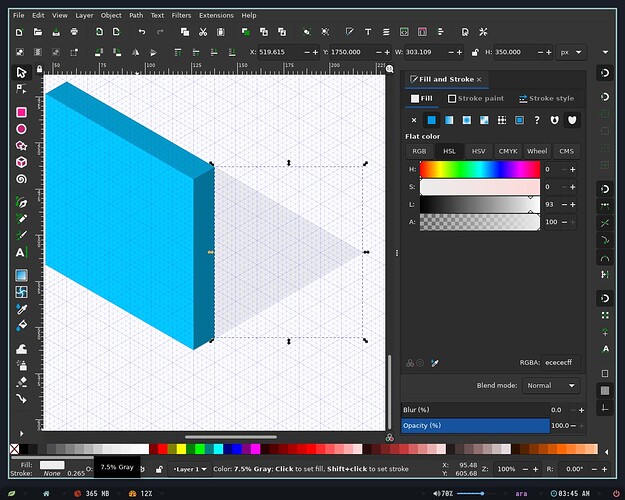625x500 pixels.
Task: Select the Star and polygon tool
Action: click(22, 146)
